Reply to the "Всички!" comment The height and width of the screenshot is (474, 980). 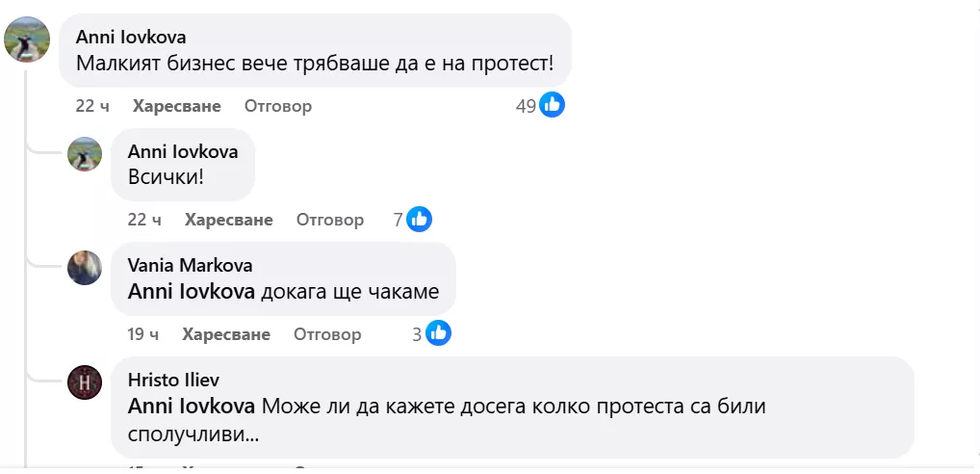330,220
